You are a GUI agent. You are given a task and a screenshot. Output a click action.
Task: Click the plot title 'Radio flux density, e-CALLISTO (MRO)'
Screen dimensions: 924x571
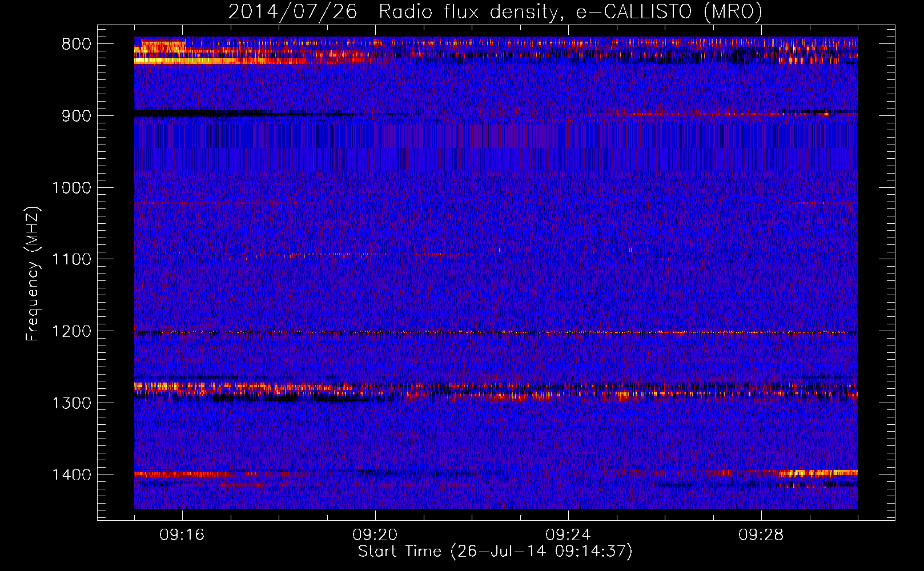pyautogui.click(x=571, y=11)
